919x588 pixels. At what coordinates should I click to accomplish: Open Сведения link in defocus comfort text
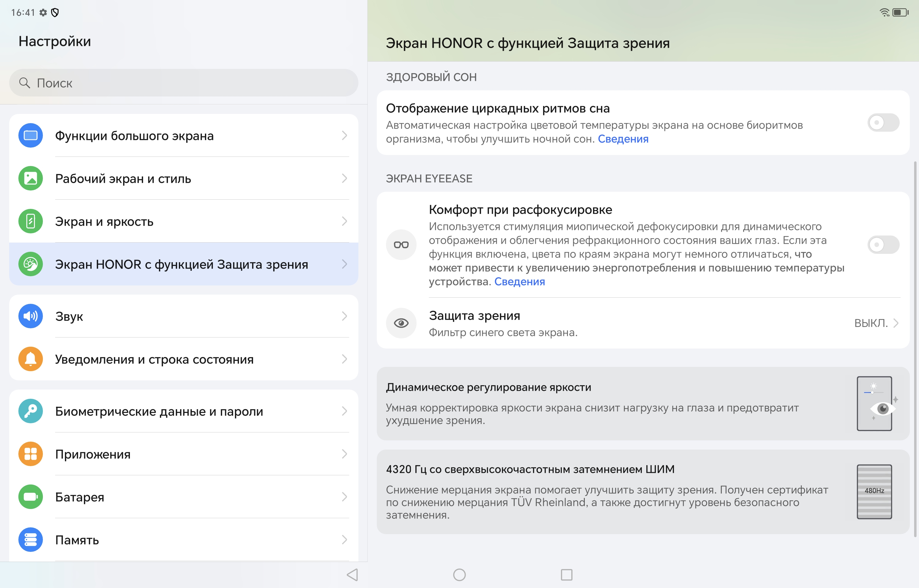point(519,282)
